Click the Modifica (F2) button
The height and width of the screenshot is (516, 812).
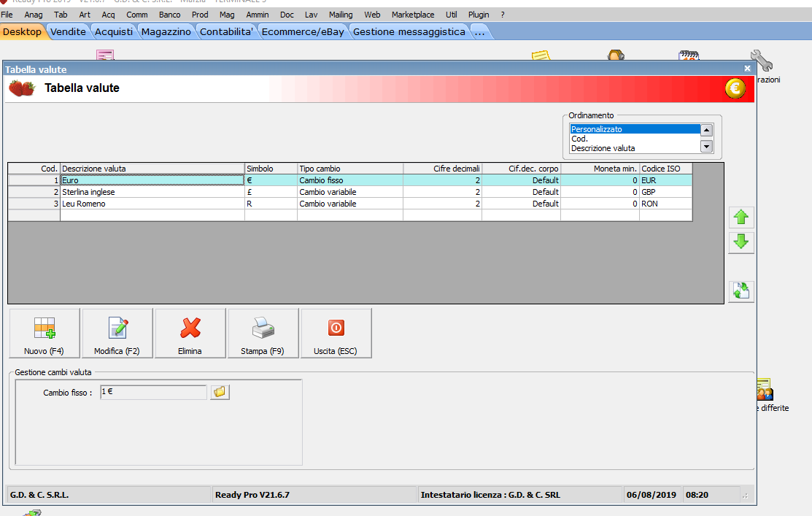117,333
